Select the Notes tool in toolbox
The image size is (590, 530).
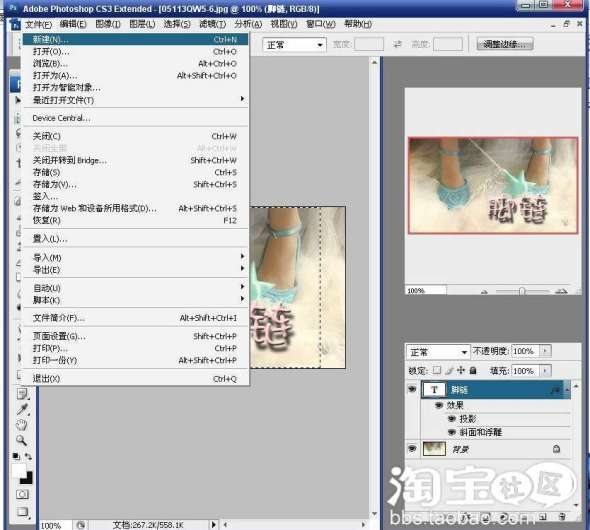pos(22,394)
